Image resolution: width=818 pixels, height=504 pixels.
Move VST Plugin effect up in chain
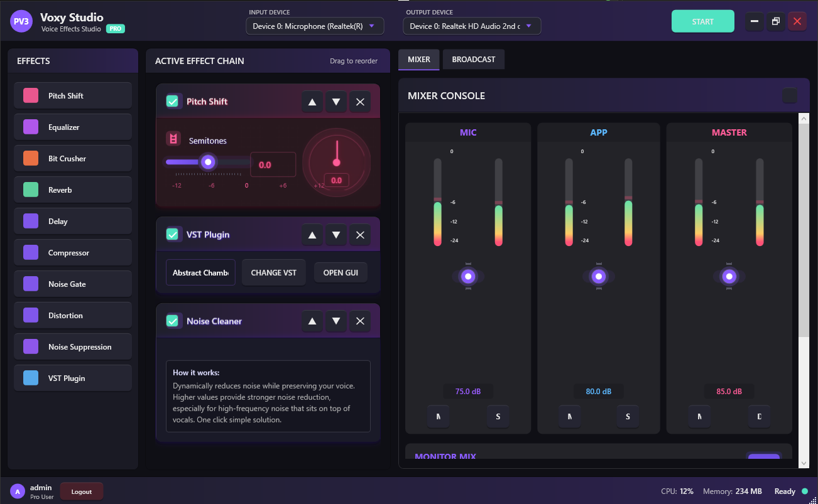[x=312, y=235]
